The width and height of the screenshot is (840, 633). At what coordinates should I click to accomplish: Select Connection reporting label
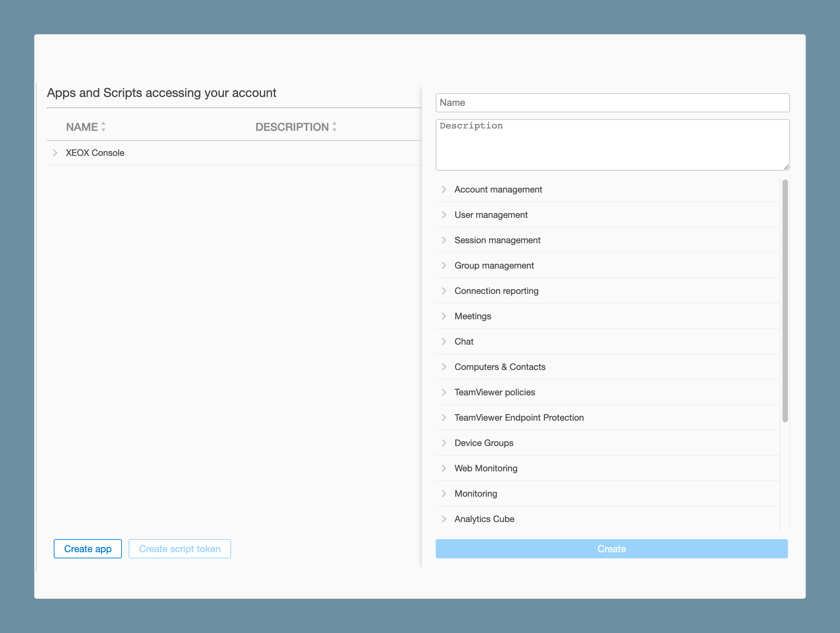click(496, 291)
